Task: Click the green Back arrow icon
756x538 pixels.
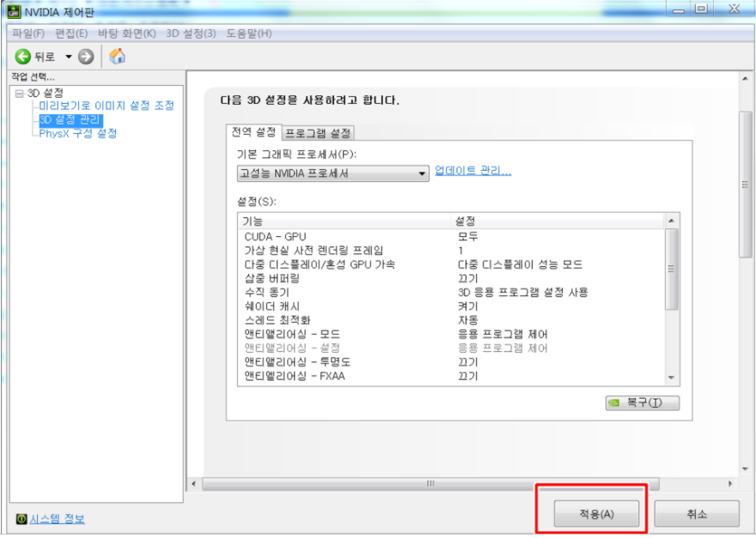Action: coord(22,57)
